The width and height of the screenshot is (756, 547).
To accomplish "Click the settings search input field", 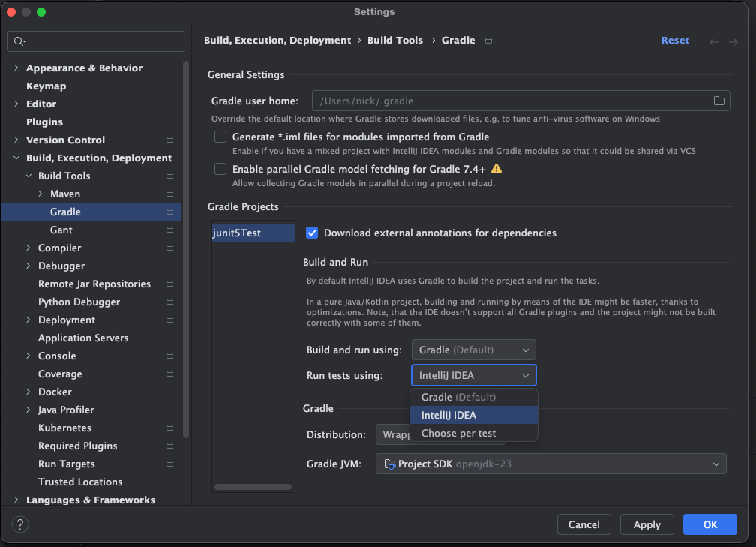I will (96, 41).
